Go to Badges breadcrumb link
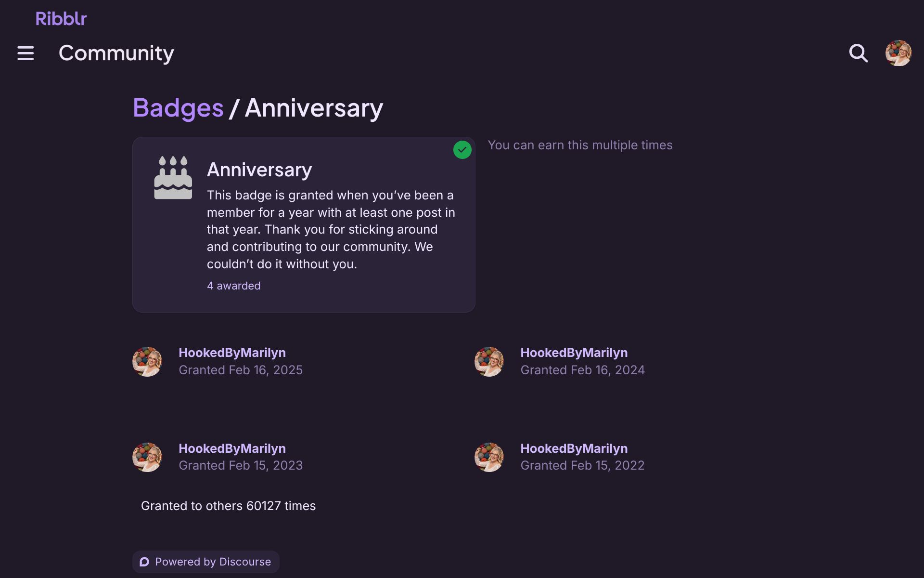 click(x=178, y=108)
